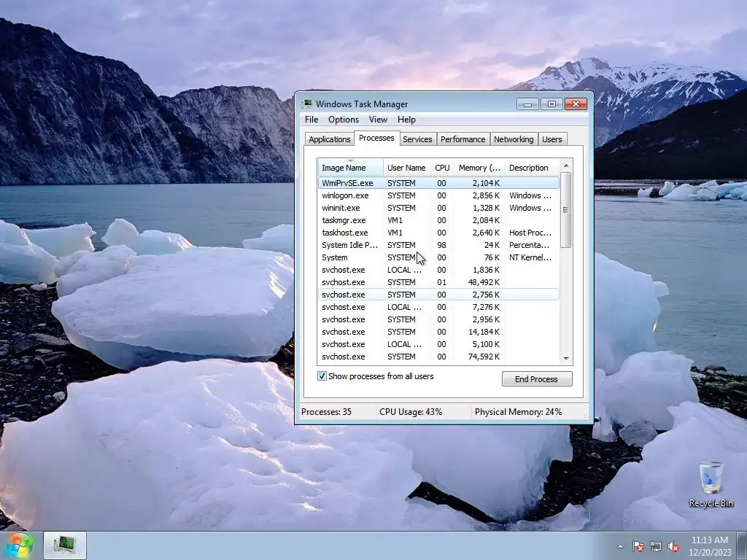Viewport: 747px width, 560px height.
Task: Sort by Image Name column header
Action: [x=351, y=168]
